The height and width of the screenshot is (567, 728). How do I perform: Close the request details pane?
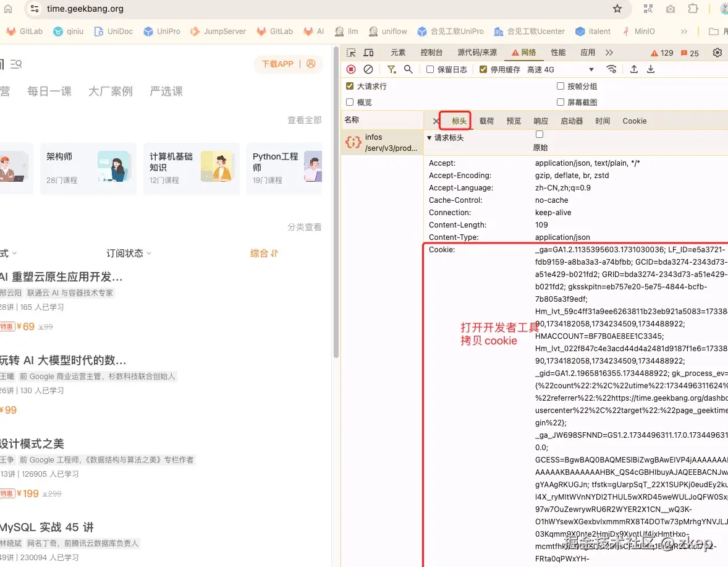[436, 121]
